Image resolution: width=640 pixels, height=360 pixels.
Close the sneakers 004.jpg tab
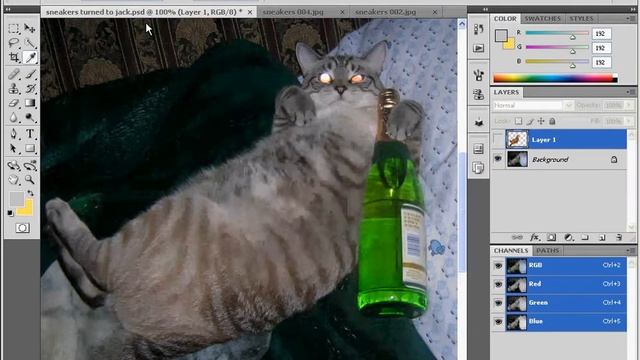342,12
